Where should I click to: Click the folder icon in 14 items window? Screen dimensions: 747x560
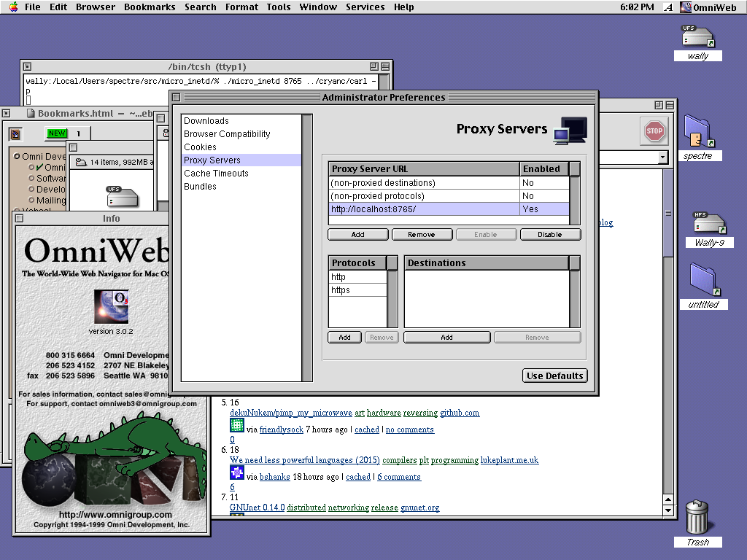81,162
